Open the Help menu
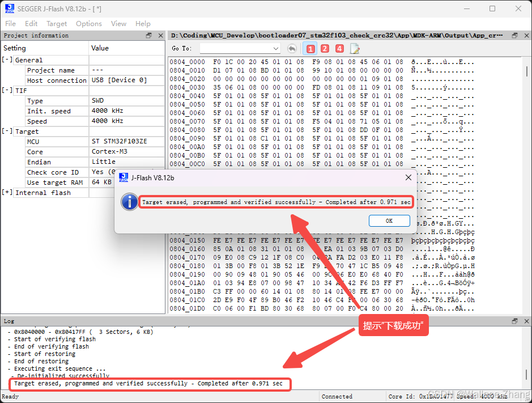 143,23
